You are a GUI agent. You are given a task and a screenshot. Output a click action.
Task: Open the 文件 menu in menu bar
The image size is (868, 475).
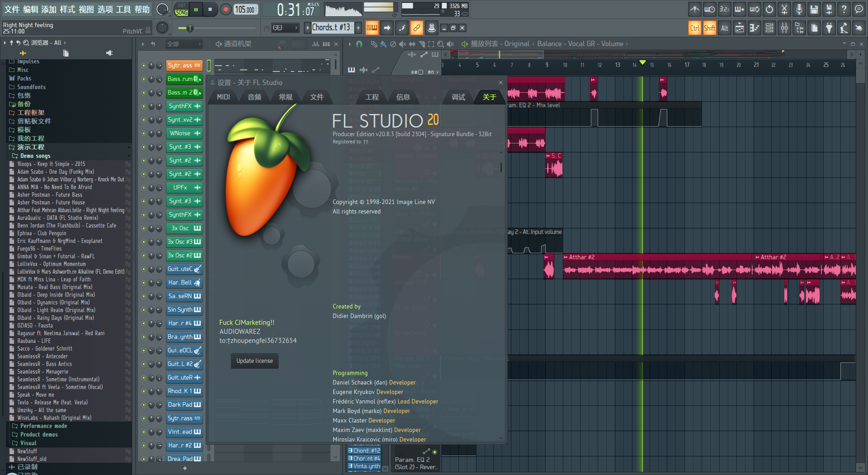[x=12, y=9]
